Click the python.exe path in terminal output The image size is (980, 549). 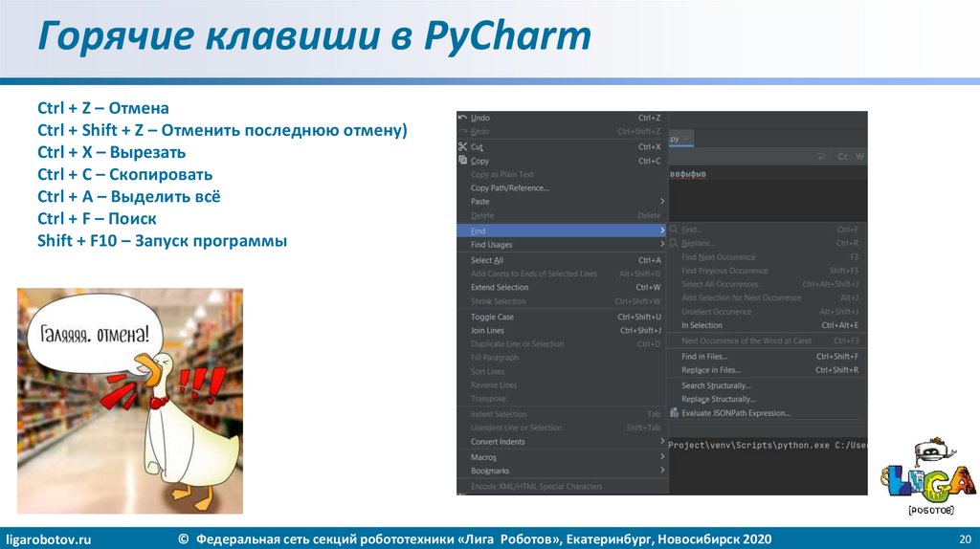(x=767, y=446)
